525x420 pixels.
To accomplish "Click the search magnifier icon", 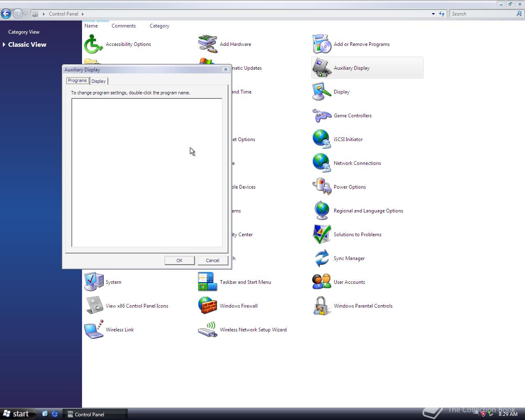I will (x=519, y=14).
